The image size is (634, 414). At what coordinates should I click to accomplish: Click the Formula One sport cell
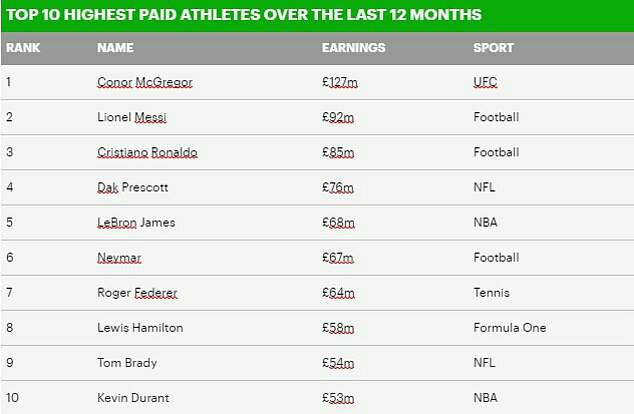510,327
